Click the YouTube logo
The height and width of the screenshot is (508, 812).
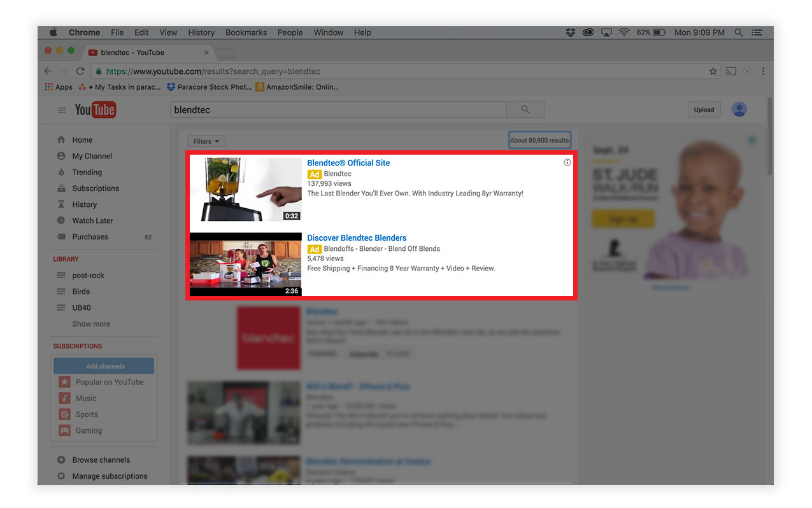click(95, 109)
